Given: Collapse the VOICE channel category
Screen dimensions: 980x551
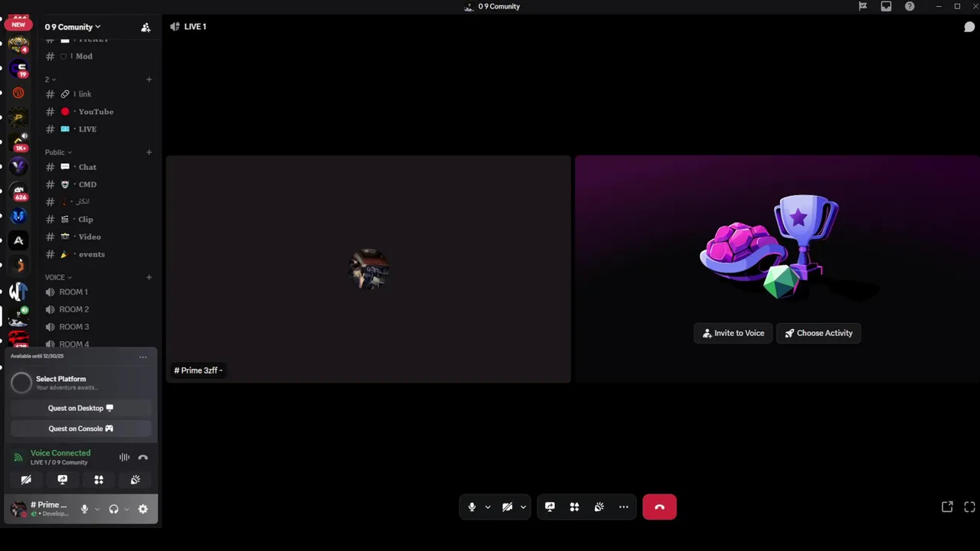Looking at the screenshot, I should coord(58,277).
